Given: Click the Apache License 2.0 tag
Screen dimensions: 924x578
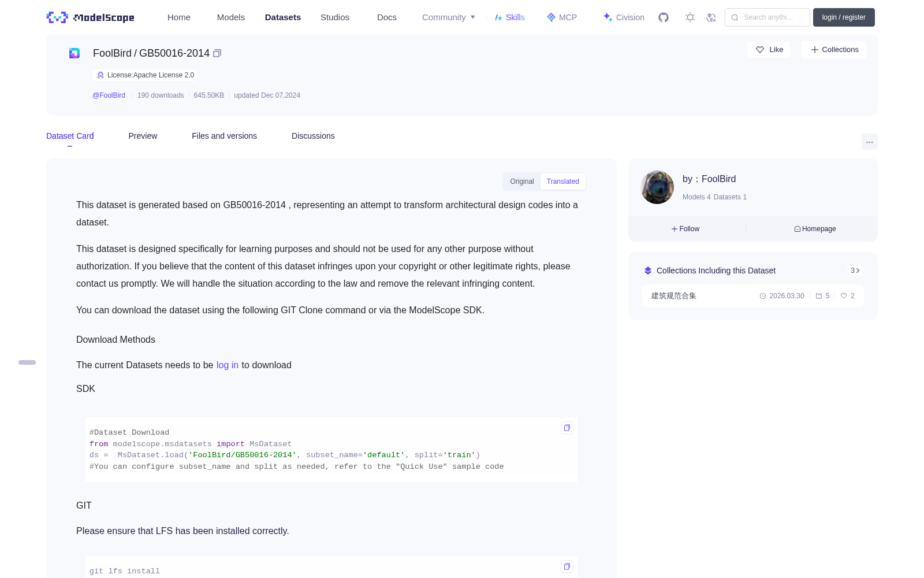Looking at the screenshot, I should 145,75.
